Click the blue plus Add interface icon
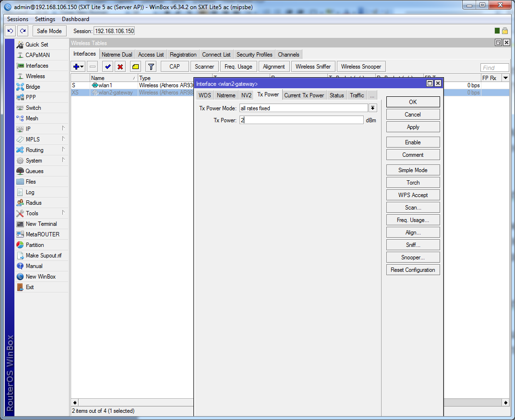 point(76,67)
